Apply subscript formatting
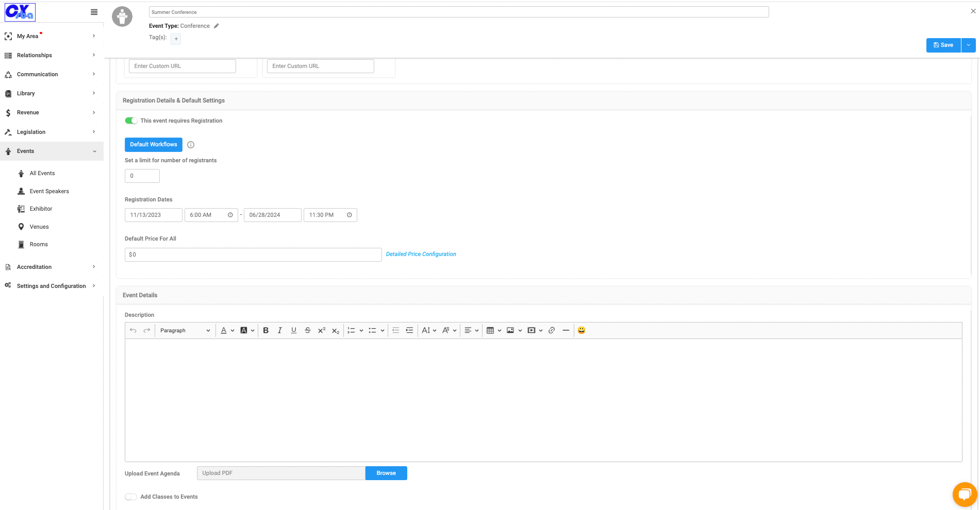 tap(336, 331)
